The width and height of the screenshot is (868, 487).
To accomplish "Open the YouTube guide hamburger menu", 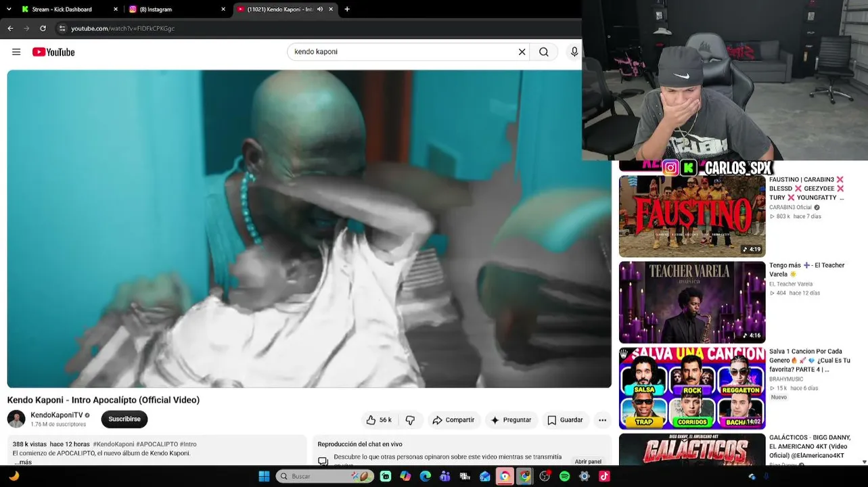I will [x=16, y=52].
